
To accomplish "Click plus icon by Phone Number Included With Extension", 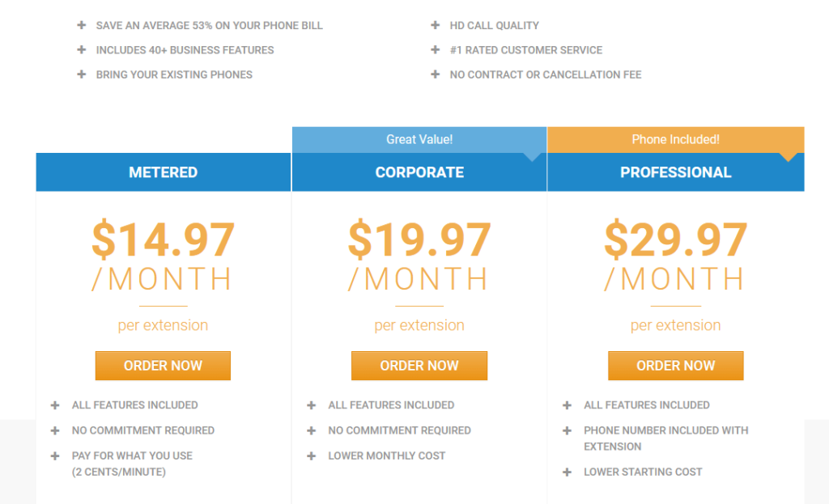I will click(568, 430).
